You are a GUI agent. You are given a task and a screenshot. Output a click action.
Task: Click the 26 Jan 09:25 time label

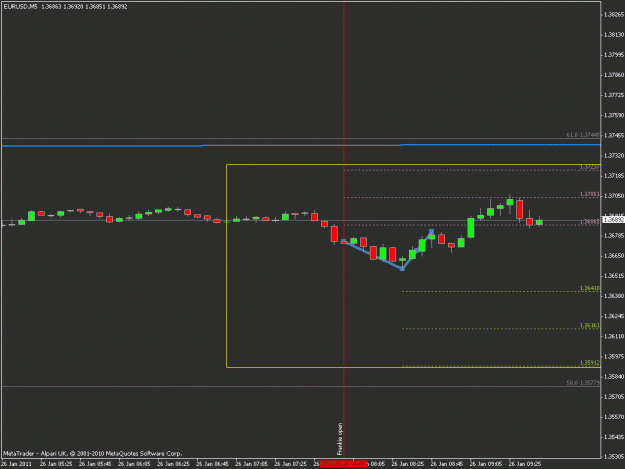pos(525,464)
